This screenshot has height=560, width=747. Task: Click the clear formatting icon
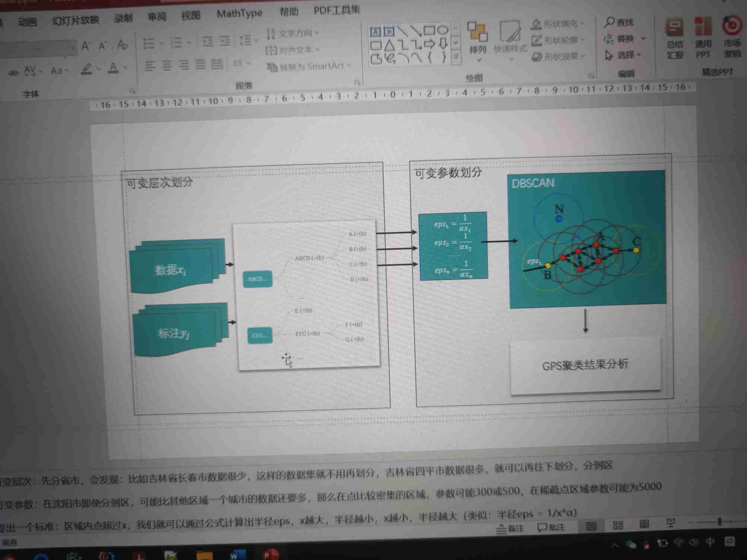[122, 45]
